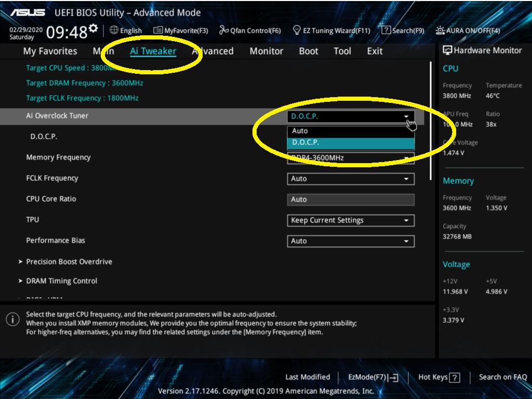Click the CPU Ratio 38x value
Screen dimensions: 532x399
click(491, 124)
